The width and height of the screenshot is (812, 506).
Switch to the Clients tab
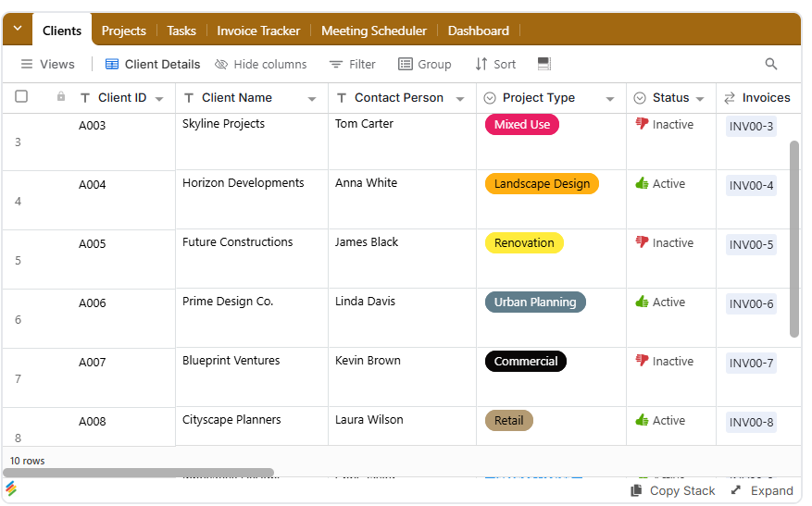click(62, 31)
